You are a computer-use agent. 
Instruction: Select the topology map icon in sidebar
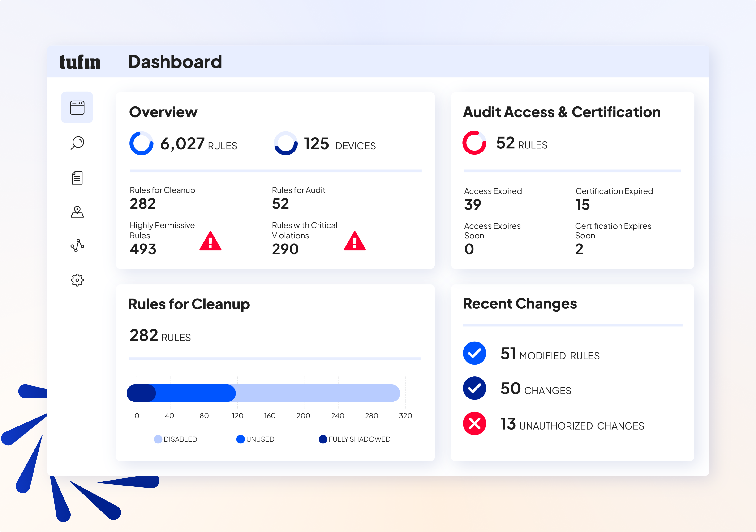point(77,212)
